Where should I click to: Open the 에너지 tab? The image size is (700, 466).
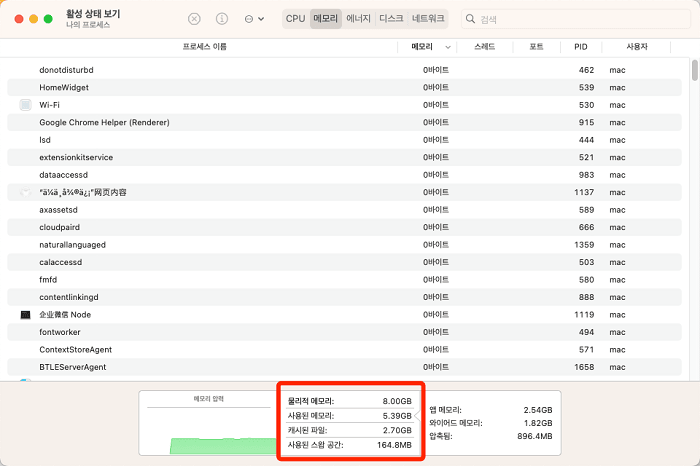pyautogui.click(x=358, y=19)
